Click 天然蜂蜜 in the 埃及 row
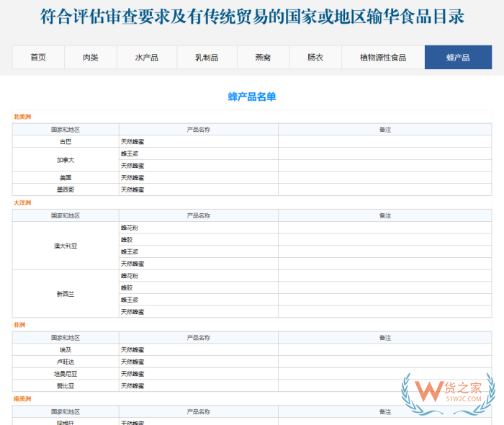 tap(132, 350)
